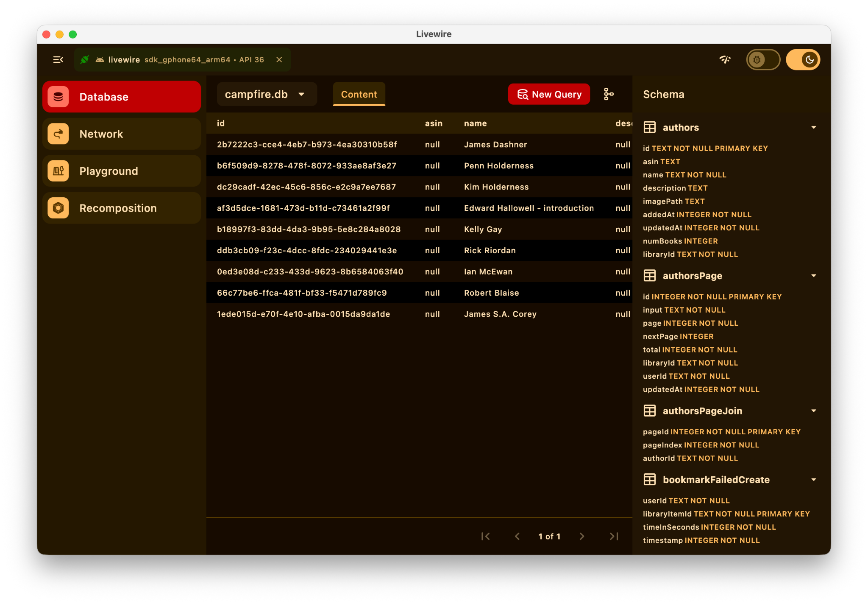Collapse the sidebar menu icon
Screen dimensions: 868x604
tap(58, 60)
